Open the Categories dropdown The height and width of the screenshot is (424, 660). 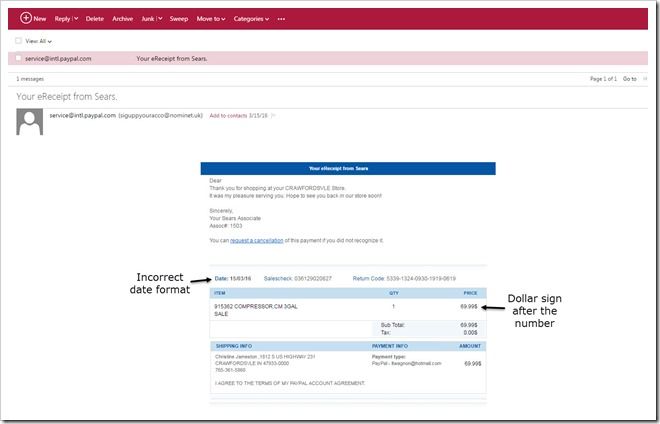(251, 19)
